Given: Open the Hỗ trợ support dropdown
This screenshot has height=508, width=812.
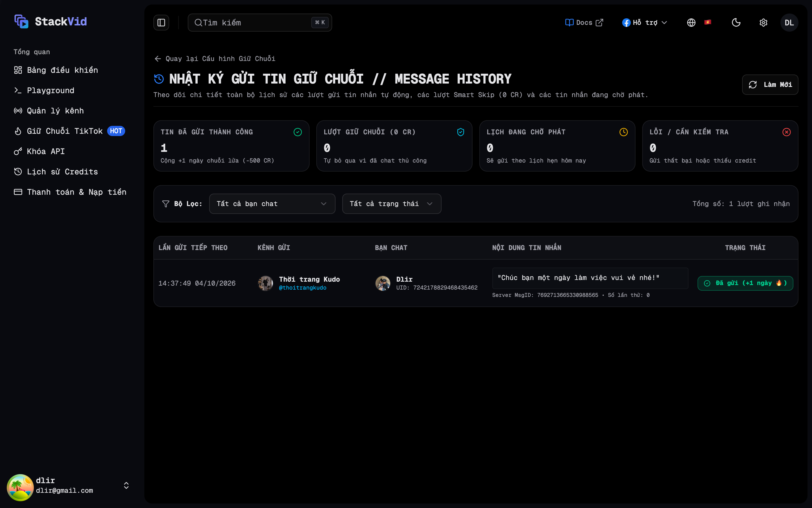Looking at the screenshot, I should click(645, 23).
